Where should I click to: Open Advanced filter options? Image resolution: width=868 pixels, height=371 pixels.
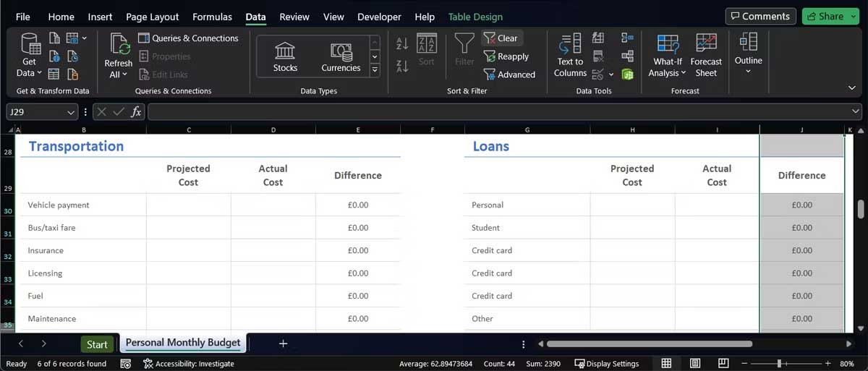pos(510,74)
